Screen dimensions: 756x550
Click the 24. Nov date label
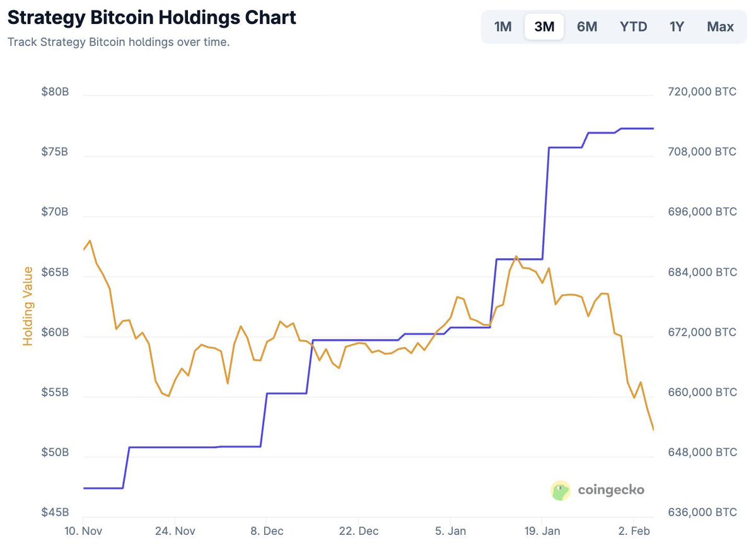pyautogui.click(x=175, y=531)
